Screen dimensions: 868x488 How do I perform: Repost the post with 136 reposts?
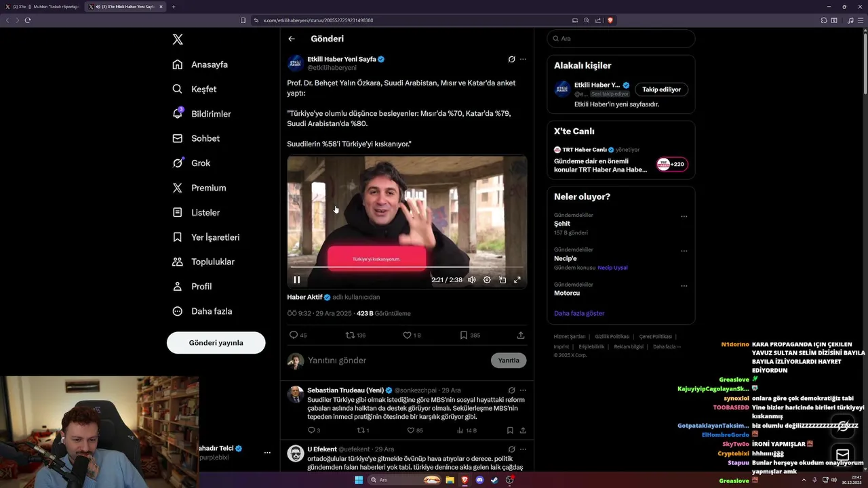point(356,335)
